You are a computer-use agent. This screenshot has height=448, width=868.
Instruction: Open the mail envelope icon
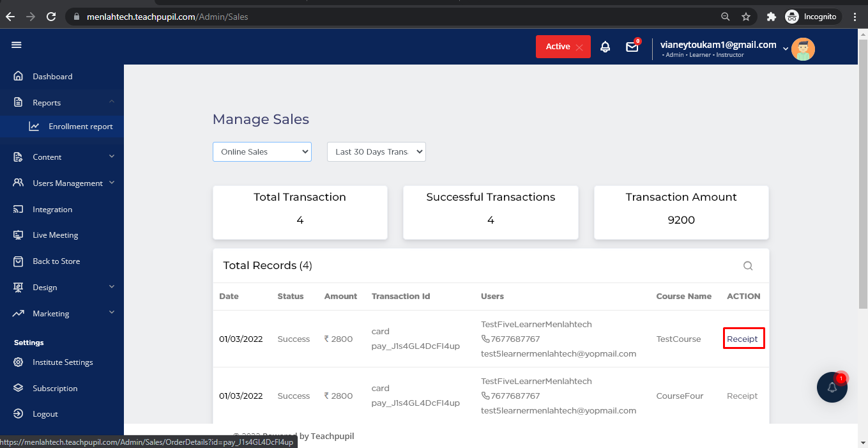[632, 47]
